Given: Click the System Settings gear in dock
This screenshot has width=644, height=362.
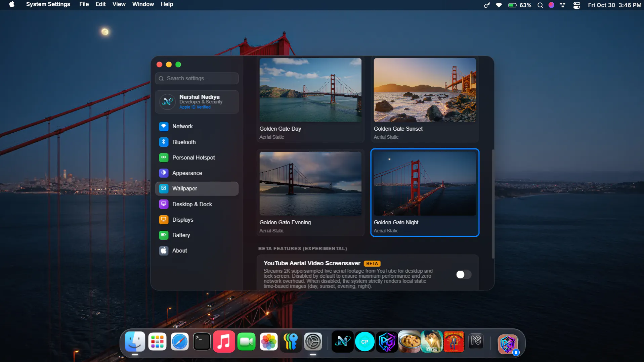Looking at the screenshot, I should tap(313, 342).
